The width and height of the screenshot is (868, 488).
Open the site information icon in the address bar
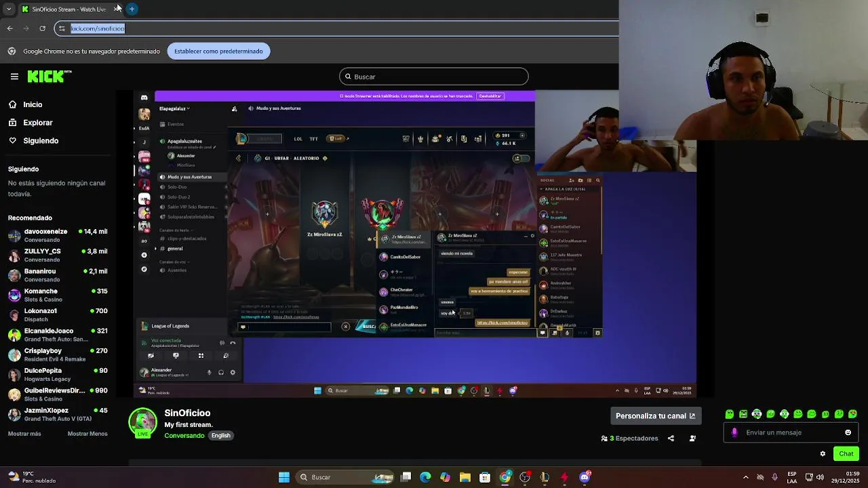tap(62, 28)
